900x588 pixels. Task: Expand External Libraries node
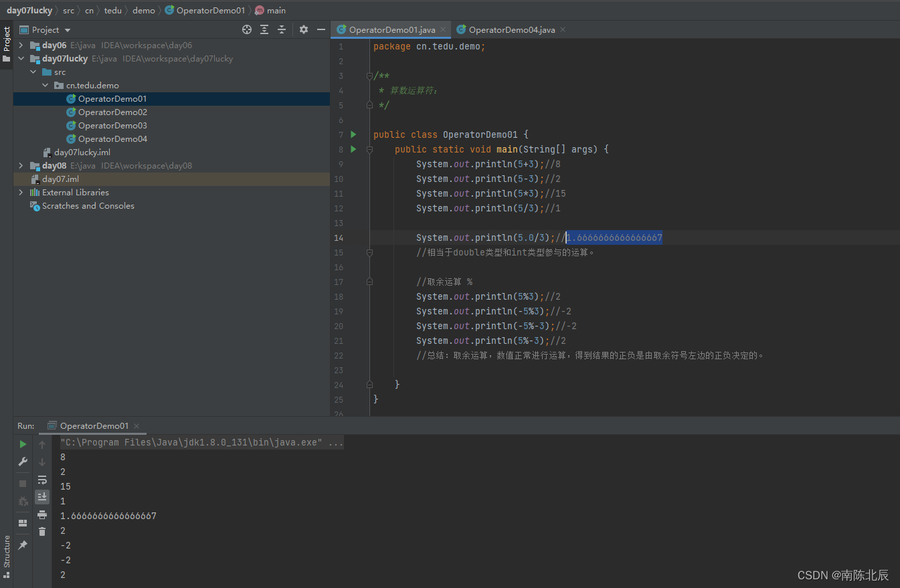tap(21, 193)
